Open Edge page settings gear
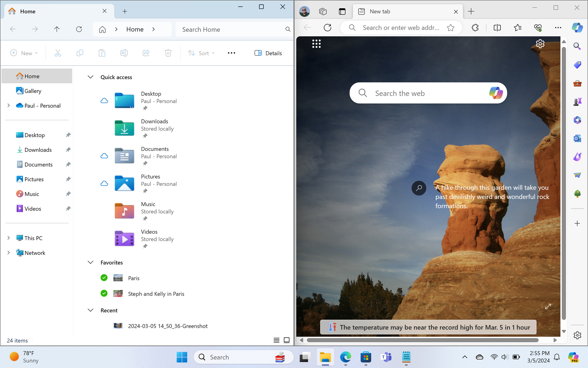 point(540,44)
